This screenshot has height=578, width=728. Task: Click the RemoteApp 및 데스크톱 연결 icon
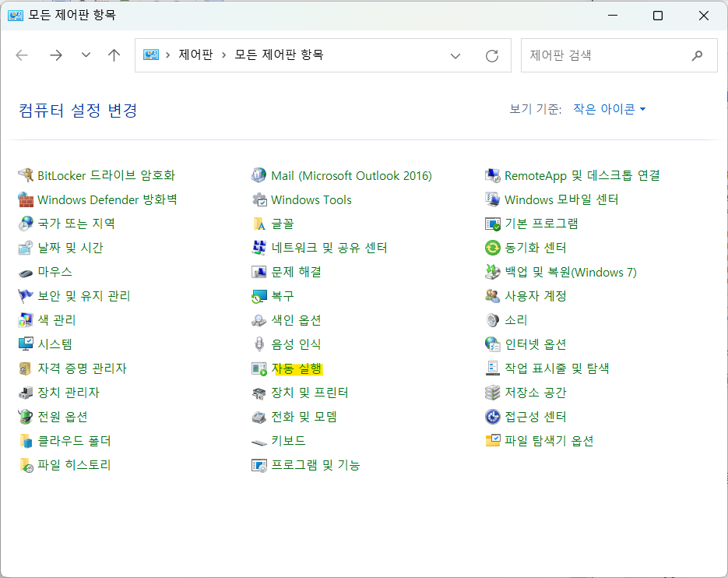(x=492, y=175)
